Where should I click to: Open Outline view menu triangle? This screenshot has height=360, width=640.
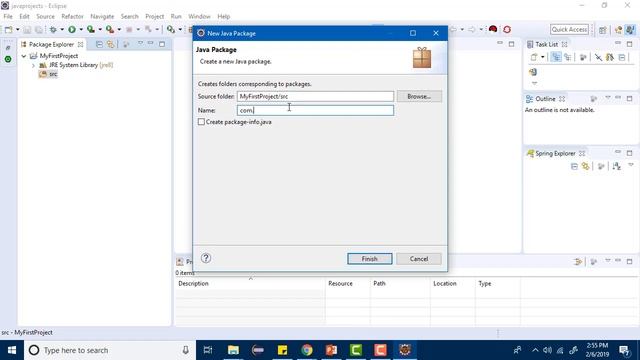click(608, 98)
